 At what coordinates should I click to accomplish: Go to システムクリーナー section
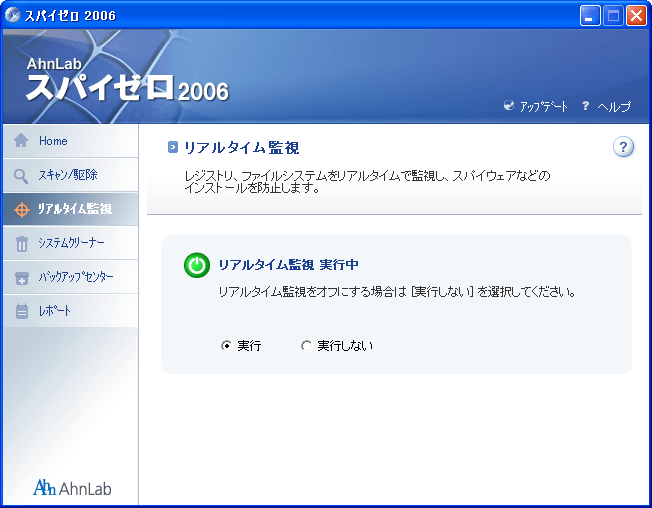(70, 243)
